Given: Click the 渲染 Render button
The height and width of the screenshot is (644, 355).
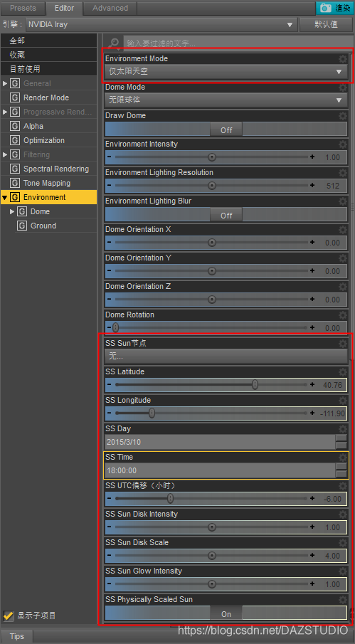Looking at the screenshot, I should point(334,8).
